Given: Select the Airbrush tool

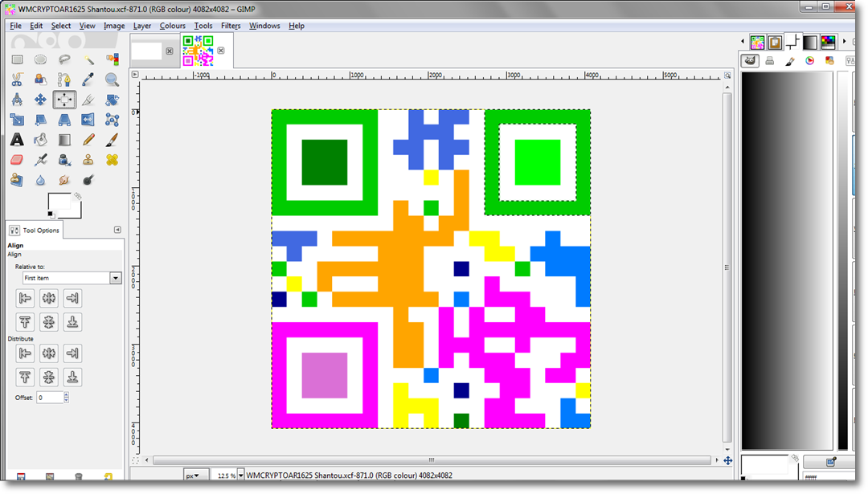Looking at the screenshot, I should [x=40, y=160].
